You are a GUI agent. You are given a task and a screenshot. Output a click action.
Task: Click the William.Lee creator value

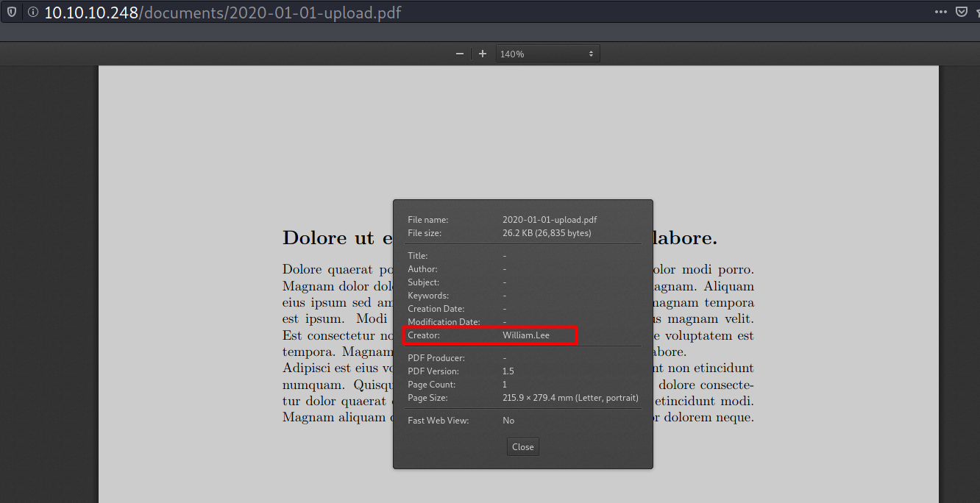525,335
